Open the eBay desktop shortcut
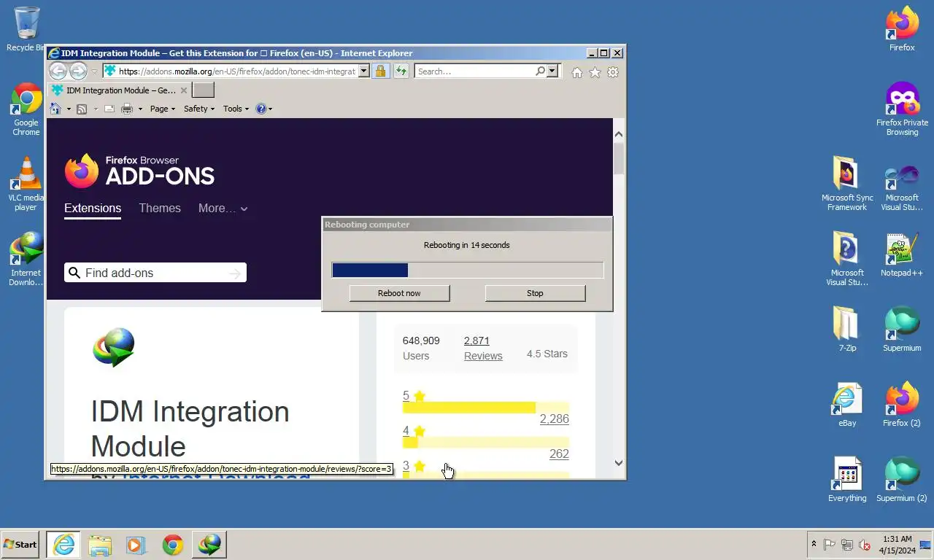934x560 pixels. pos(847,405)
